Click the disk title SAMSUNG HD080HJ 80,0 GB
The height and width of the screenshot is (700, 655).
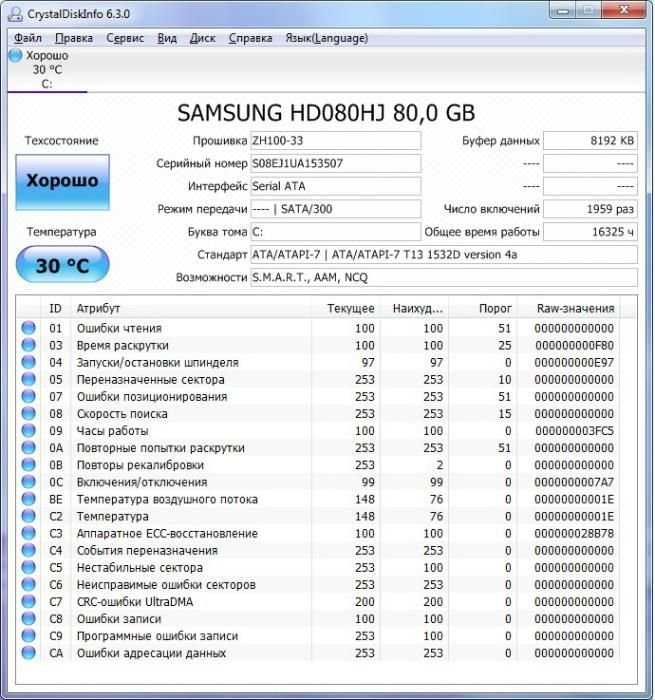326,113
